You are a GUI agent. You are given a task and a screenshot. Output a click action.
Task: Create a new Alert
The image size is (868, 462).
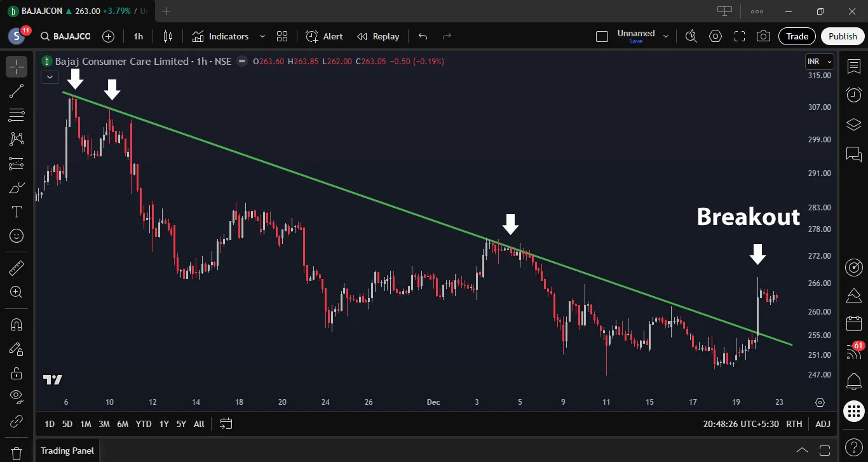click(324, 36)
